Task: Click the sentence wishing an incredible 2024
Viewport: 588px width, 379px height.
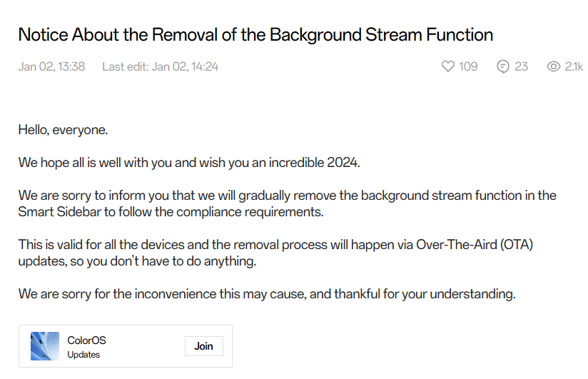Action: 189,163
